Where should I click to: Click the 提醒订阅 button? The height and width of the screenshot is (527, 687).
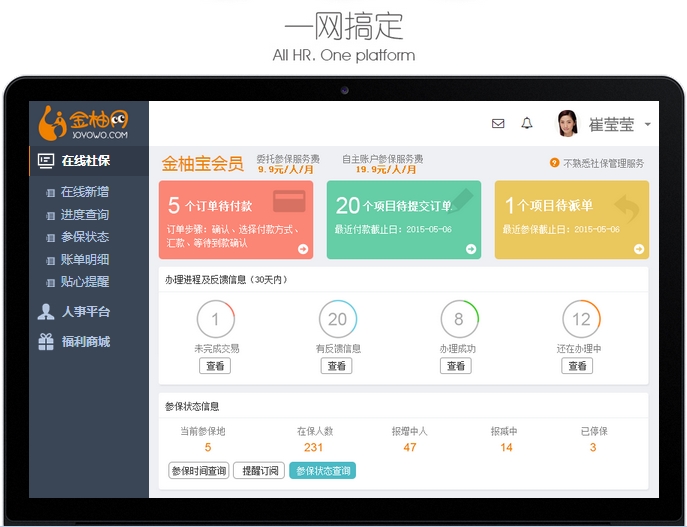tap(260, 470)
